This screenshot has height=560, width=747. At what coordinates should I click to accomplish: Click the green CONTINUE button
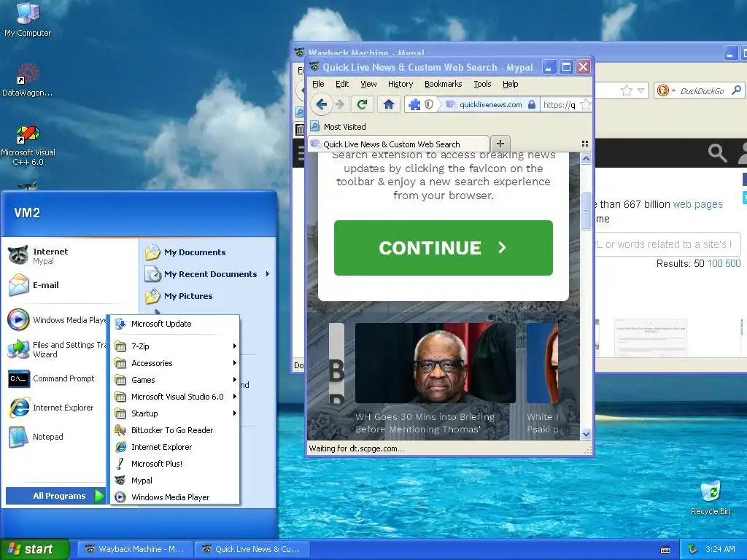point(443,248)
